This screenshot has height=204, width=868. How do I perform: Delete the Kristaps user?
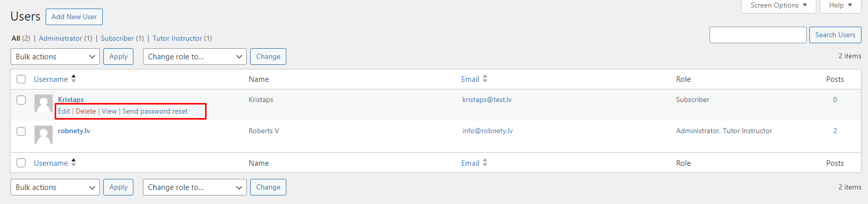click(x=86, y=111)
